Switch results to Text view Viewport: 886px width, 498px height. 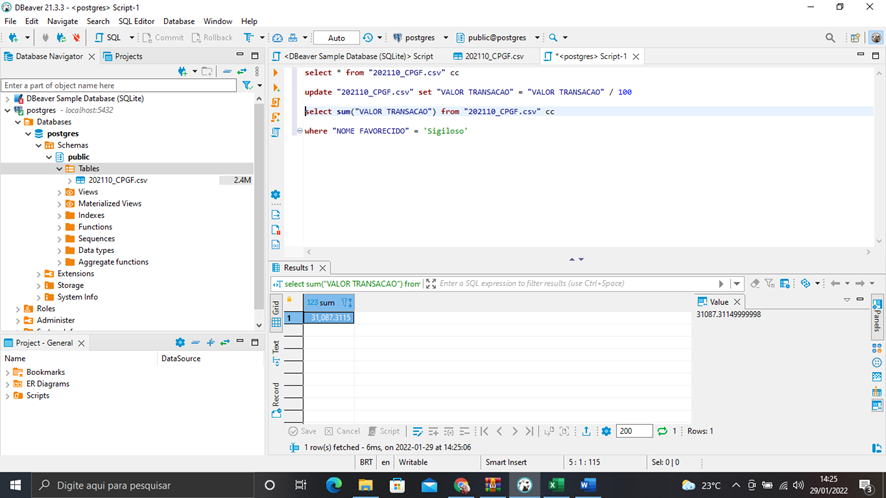click(276, 353)
